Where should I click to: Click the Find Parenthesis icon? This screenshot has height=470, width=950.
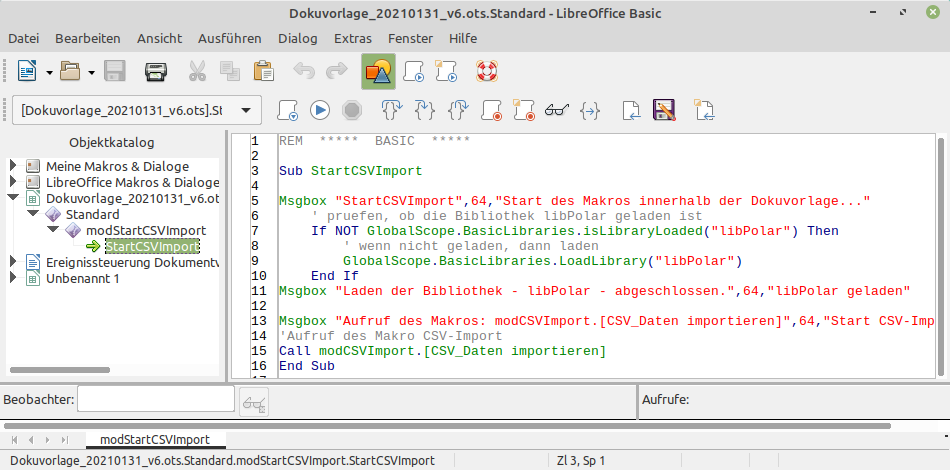point(590,110)
